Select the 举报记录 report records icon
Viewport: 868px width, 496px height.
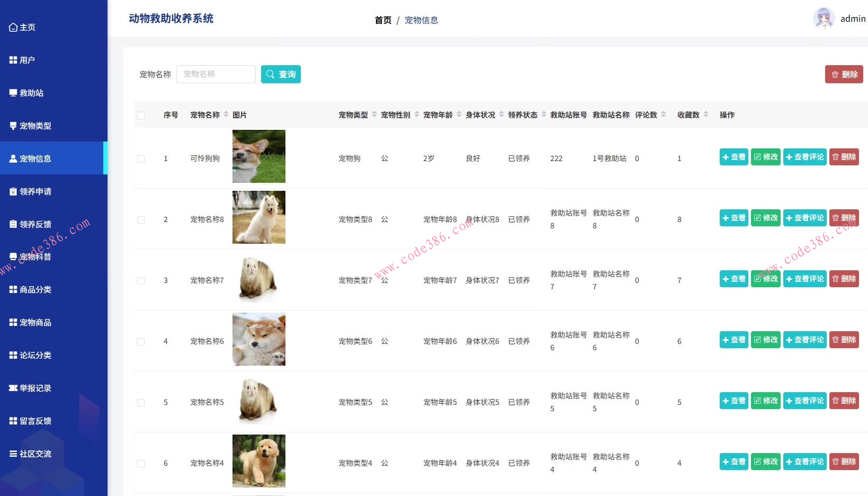click(x=13, y=388)
